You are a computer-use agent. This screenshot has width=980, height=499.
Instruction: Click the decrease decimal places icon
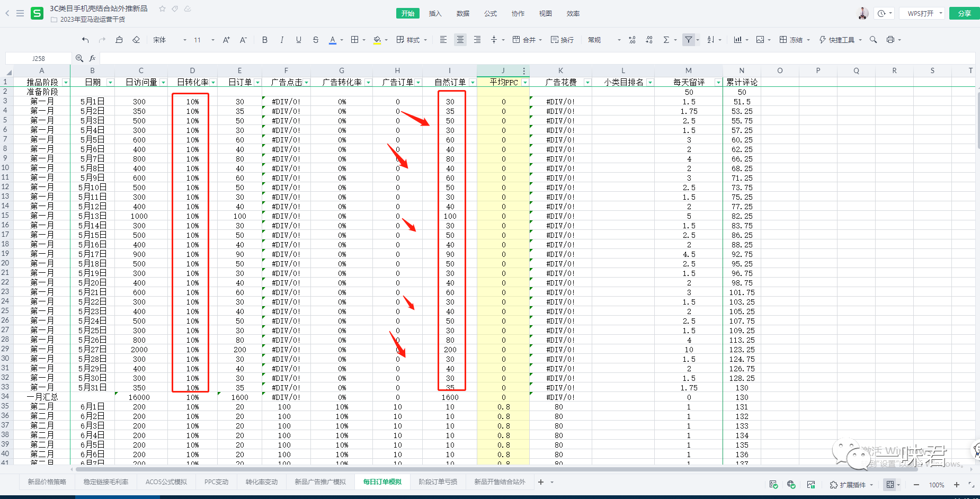[x=649, y=40]
